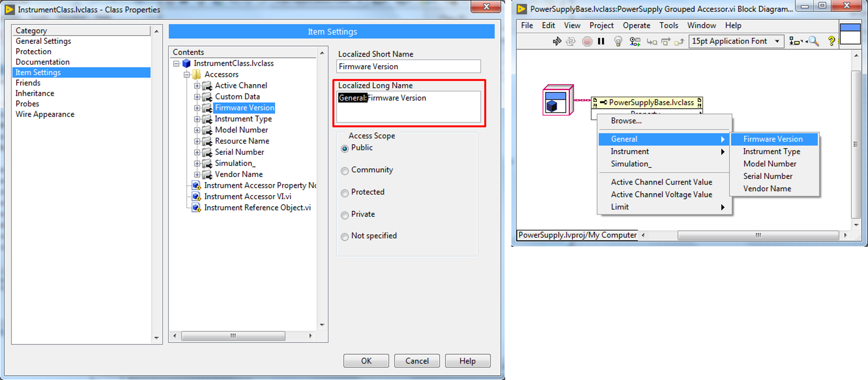Expand the Instrument Type tree node
The width and height of the screenshot is (868, 380).
tap(197, 119)
